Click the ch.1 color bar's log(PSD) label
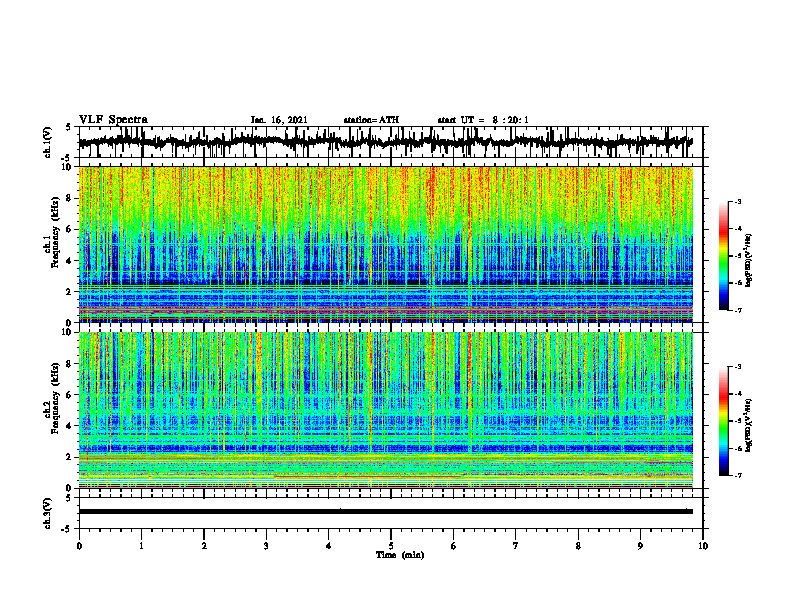The image size is (792, 612). [x=749, y=261]
